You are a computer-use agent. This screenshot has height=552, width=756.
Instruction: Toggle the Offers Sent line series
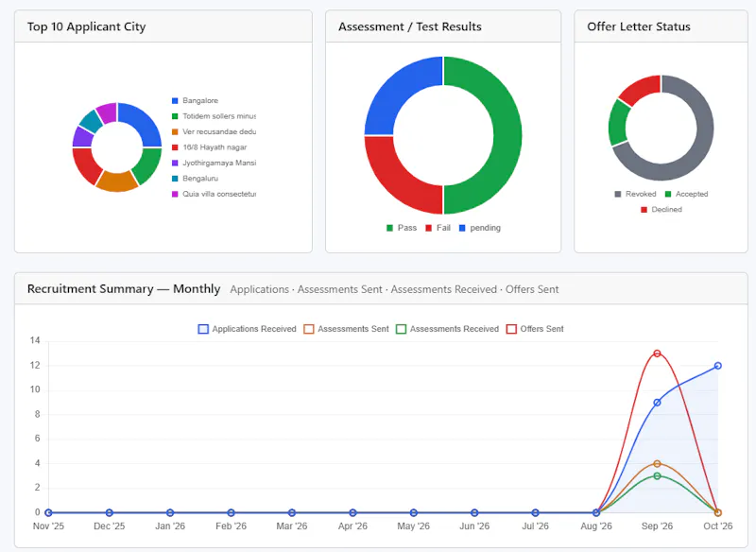(x=535, y=329)
